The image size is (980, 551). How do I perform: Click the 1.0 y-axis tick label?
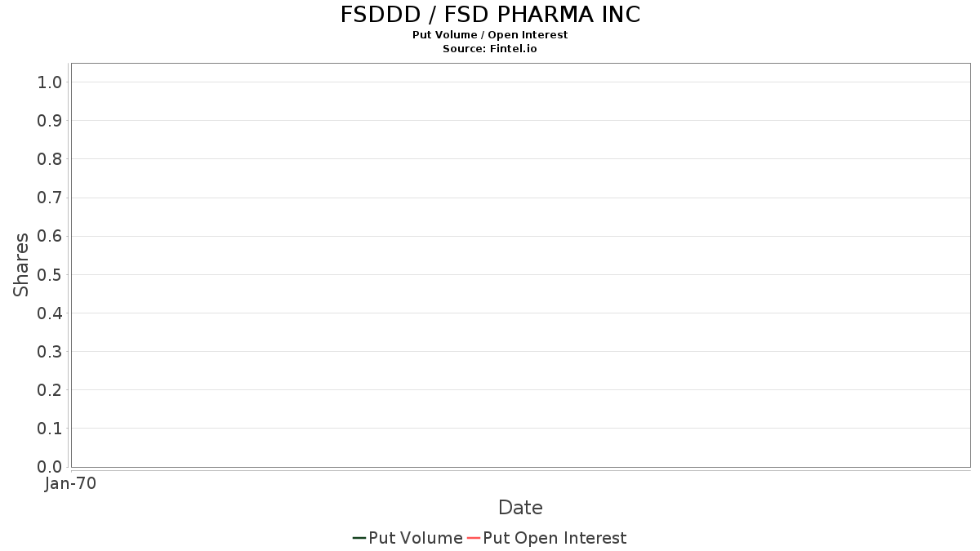pos(50,82)
